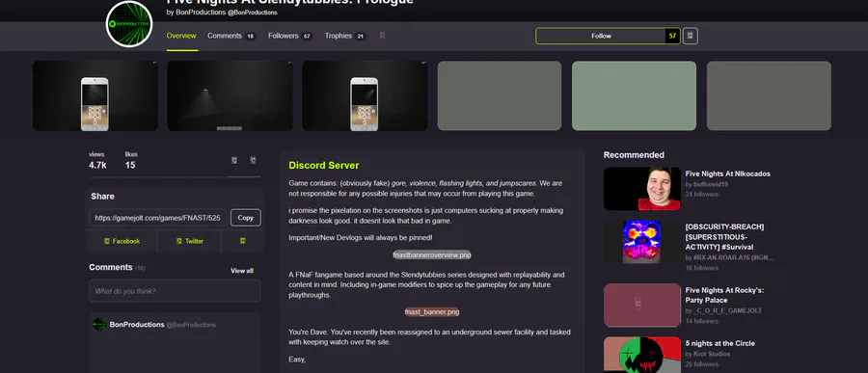Open Five Nights At NIkocados thumbnail
The image size is (868, 373).
642,189
